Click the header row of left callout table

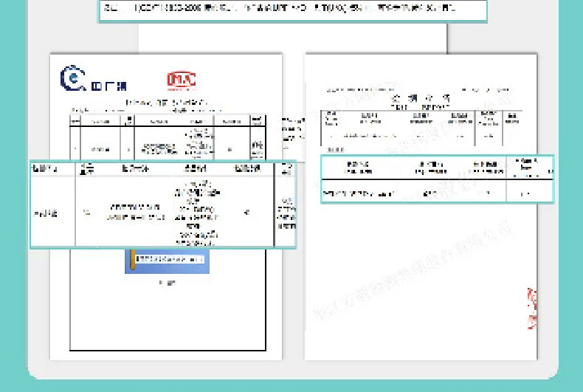point(162,169)
